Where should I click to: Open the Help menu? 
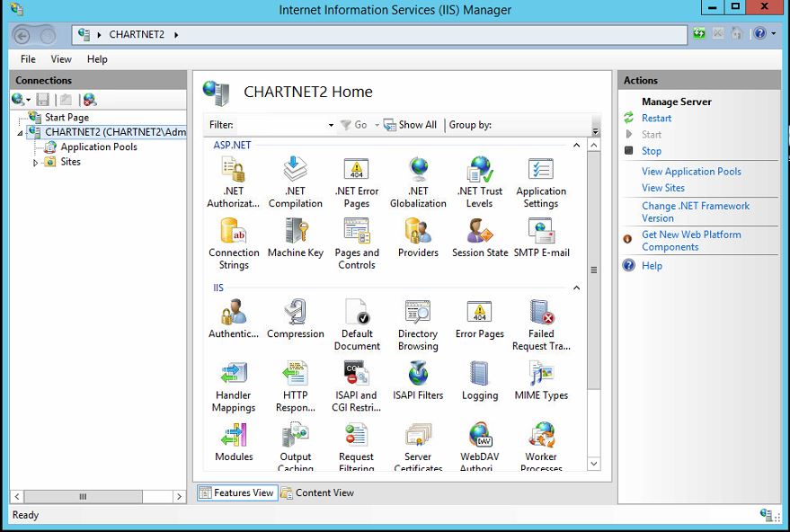click(97, 59)
